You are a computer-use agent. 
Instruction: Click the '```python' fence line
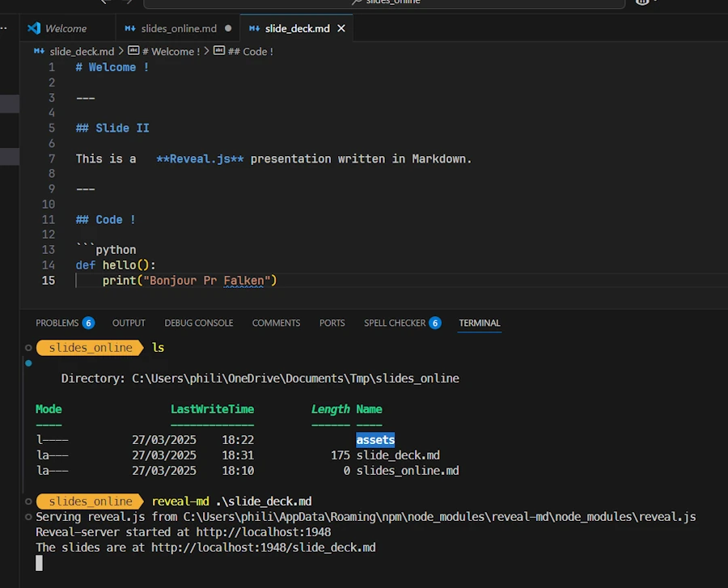[x=106, y=250]
